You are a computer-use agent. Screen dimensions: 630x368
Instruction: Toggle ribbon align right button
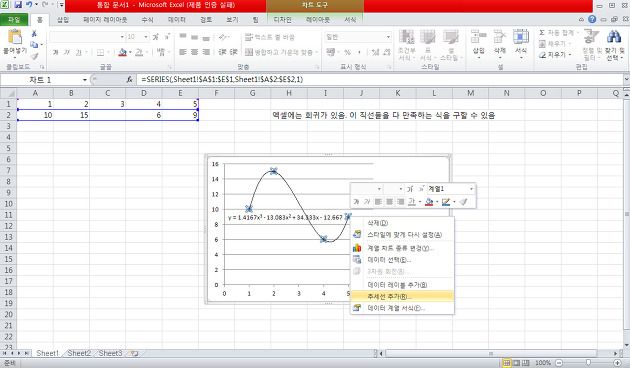206,52
